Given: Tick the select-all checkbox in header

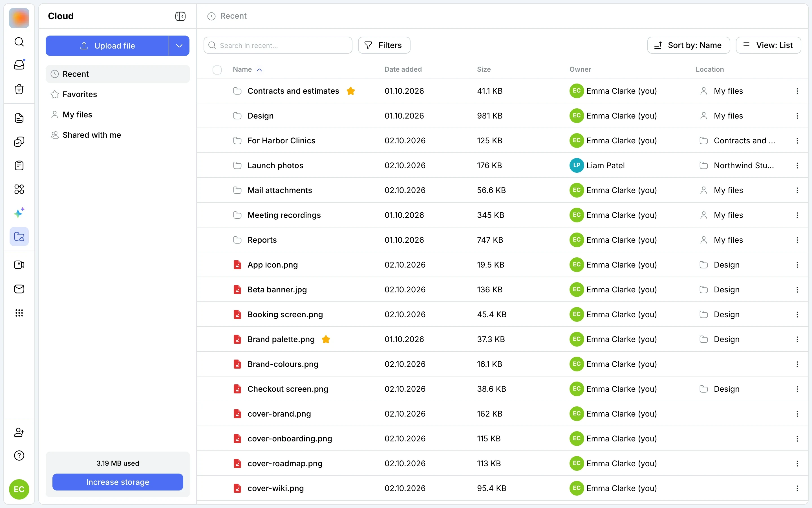Looking at the screenshot, I should tap(217, 69).
